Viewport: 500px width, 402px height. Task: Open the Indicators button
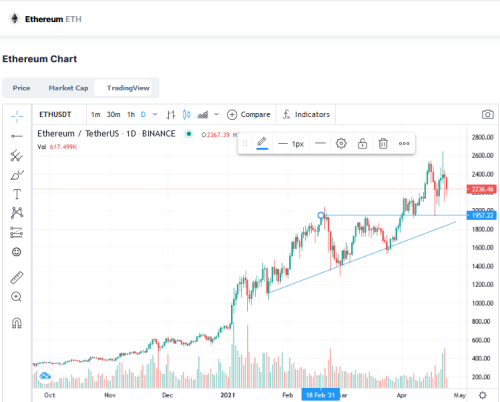(306, 114)
